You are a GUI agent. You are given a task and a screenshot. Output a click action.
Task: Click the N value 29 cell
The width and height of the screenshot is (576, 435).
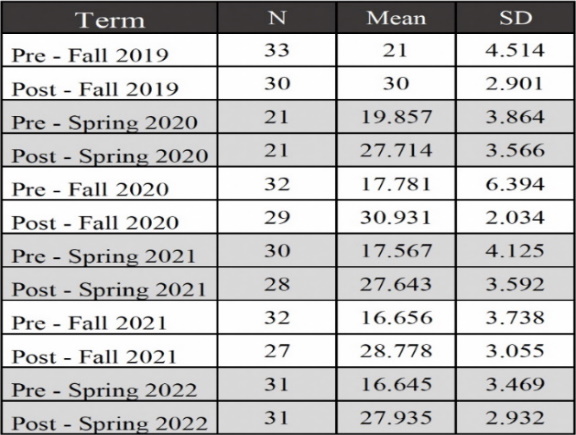click(x=277, y=217)
